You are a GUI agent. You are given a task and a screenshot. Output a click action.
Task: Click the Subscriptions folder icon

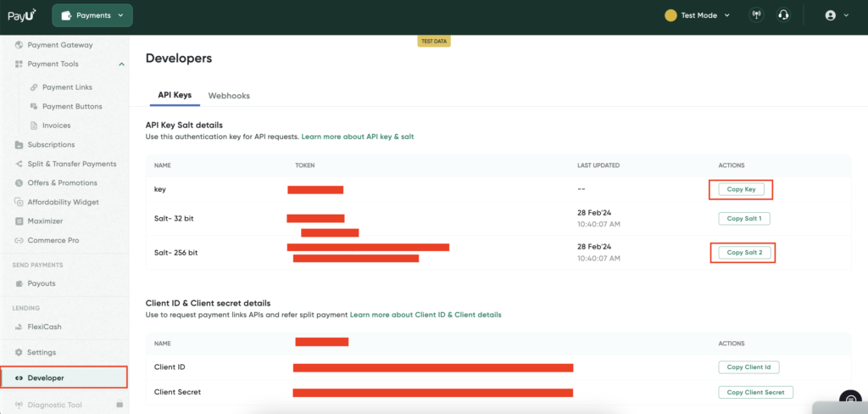click(19, 145)
